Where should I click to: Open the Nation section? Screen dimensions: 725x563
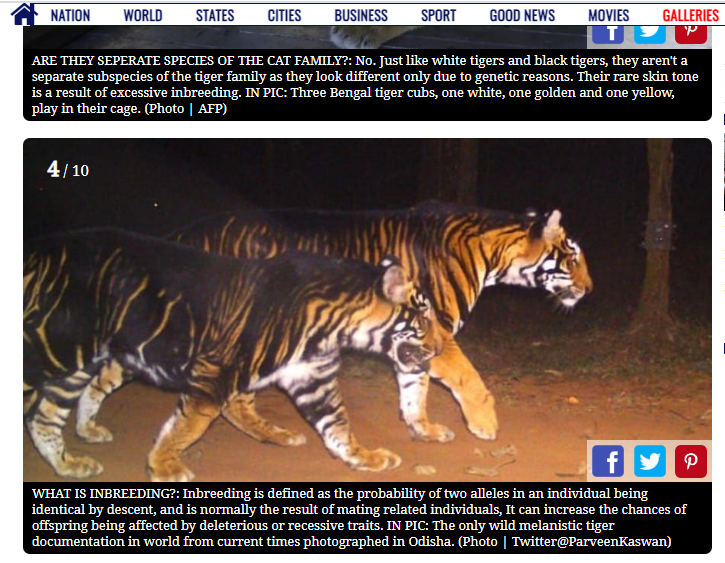[70, 16]
